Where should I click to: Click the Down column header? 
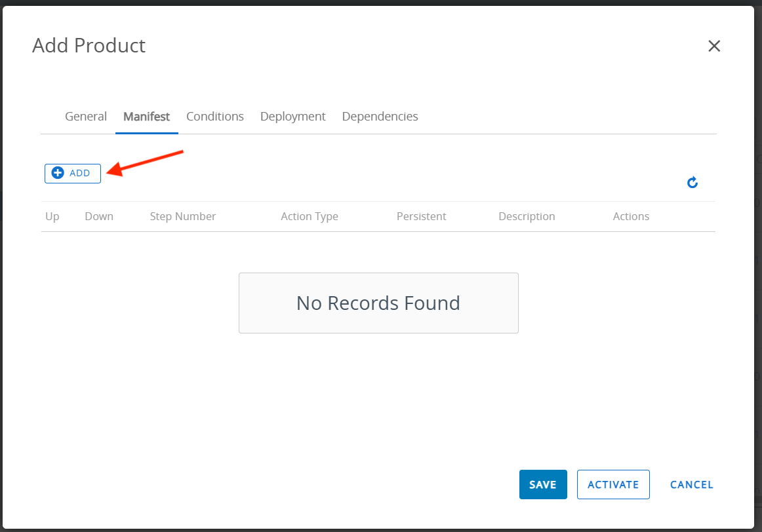(x=99, y=217)
